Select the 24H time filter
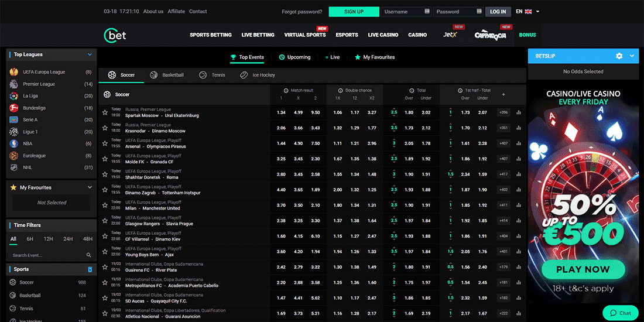644x322 pixels. pyautogui.click(x=68, y=239)
